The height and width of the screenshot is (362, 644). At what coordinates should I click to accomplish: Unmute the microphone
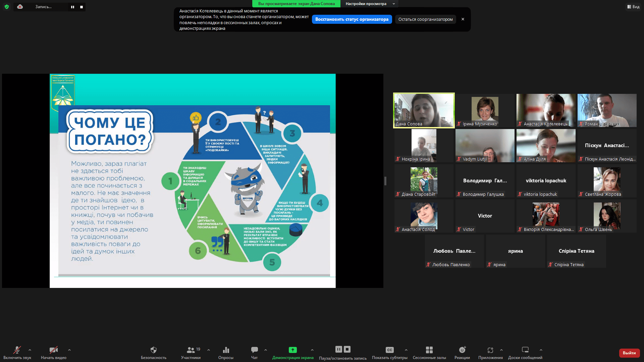point(17,350)
